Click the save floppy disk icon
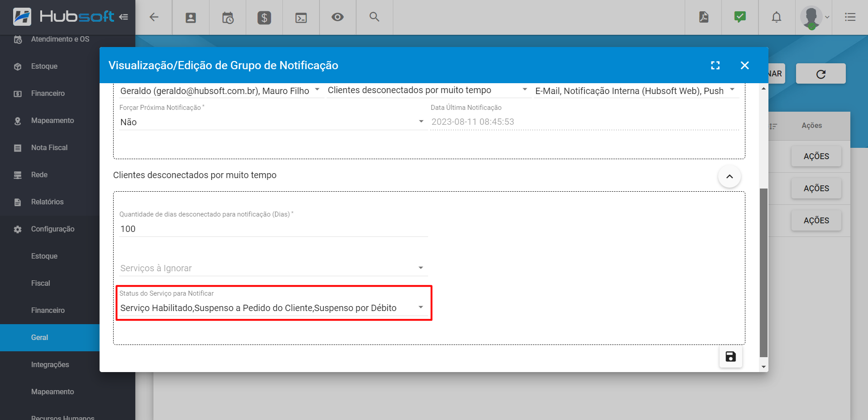 tap(730, 357)
